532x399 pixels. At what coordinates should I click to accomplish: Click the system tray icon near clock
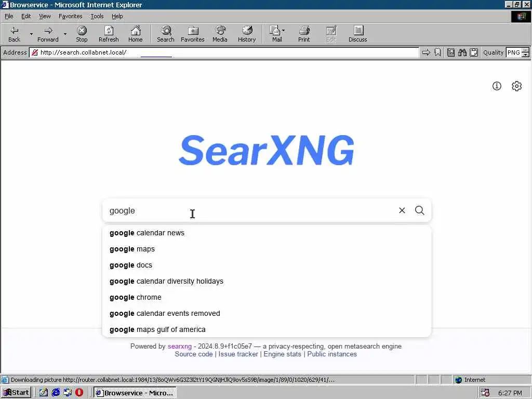pos(485,393)
